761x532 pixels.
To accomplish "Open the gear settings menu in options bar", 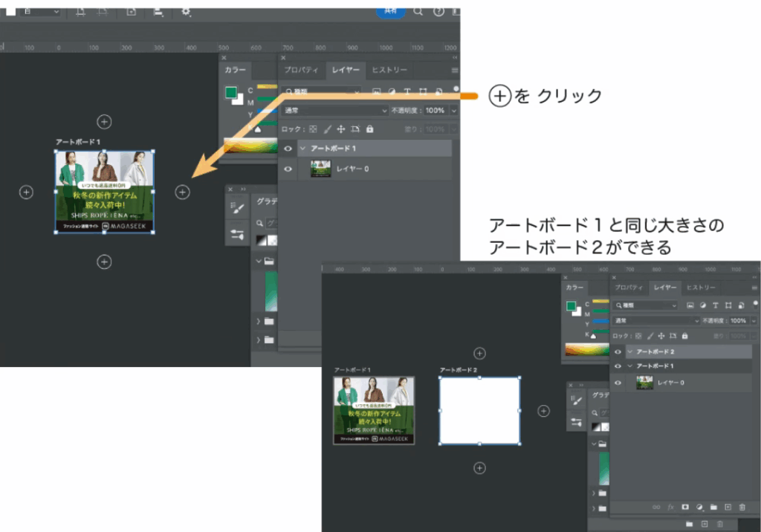I will coord(186,12).
